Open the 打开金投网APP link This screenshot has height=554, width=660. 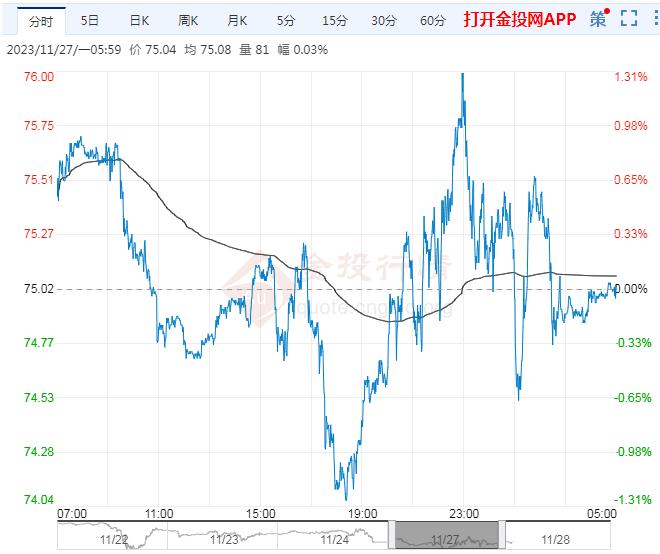(519, 20)
